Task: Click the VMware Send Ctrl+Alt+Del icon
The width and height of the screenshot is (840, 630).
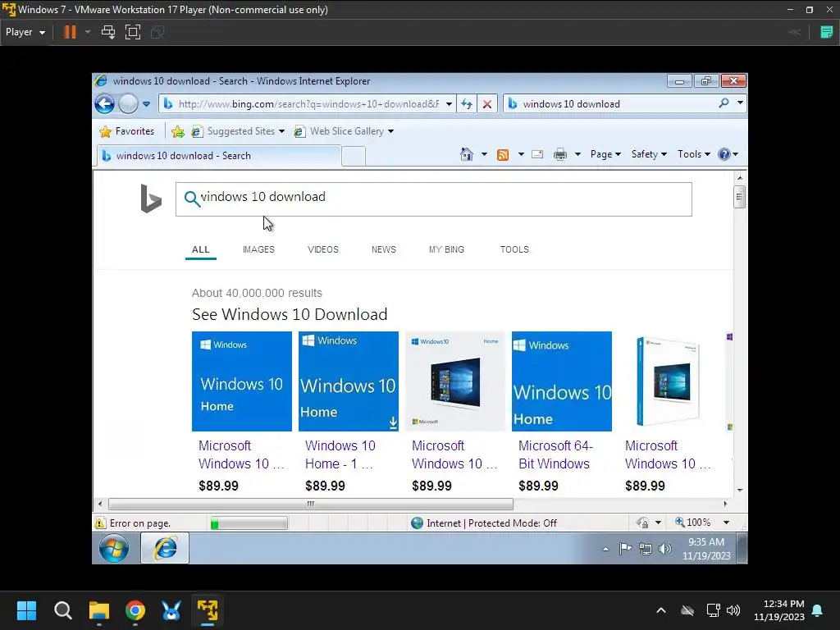Action: (107, 32)
